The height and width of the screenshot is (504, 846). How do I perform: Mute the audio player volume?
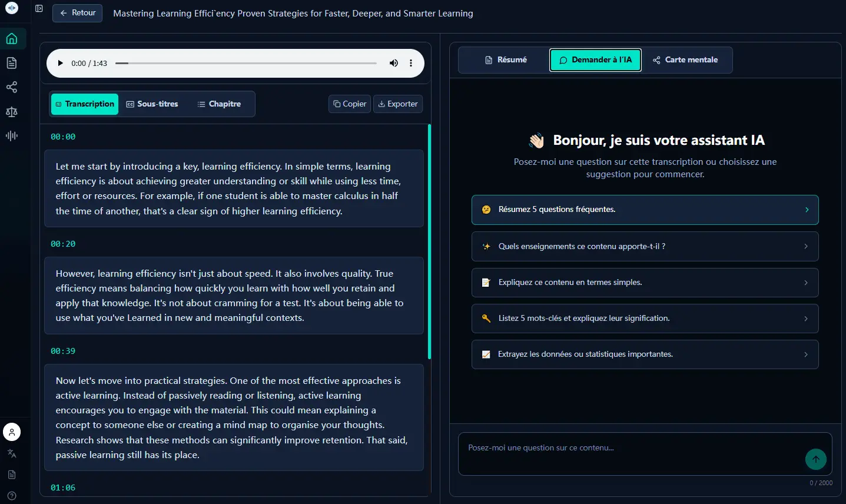[394, 63]
